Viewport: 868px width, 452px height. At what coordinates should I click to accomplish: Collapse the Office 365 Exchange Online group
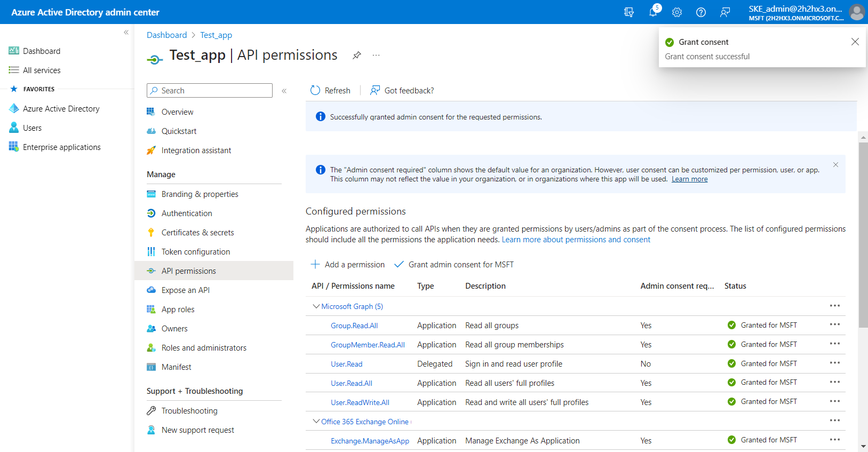pos(316,422)
